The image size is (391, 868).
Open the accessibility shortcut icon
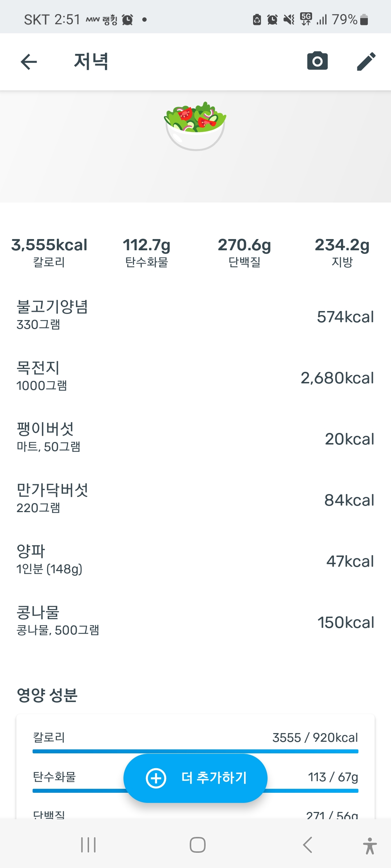[370, 846]
